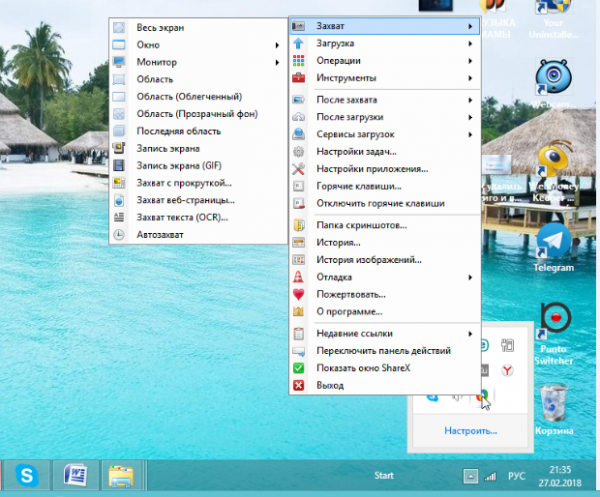Start screen recording via Запись экрана icon

[119, 148]
